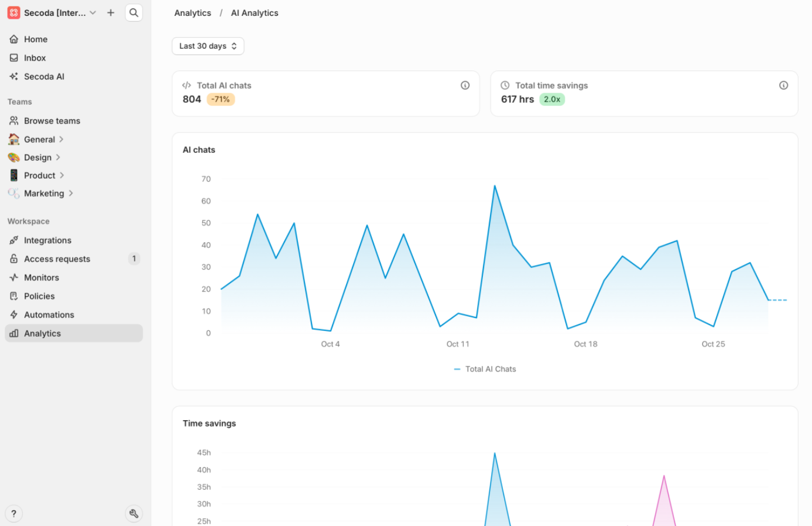Click Browse teams link
This screenshot has height=526, width=812.
[52, 120]
